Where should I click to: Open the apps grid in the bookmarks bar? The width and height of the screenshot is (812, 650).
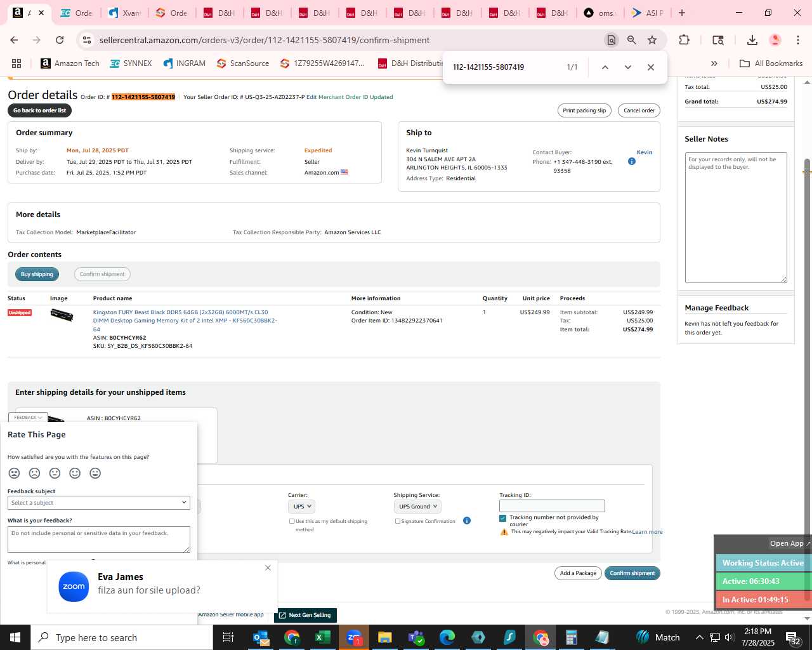(x=16, y=63)
